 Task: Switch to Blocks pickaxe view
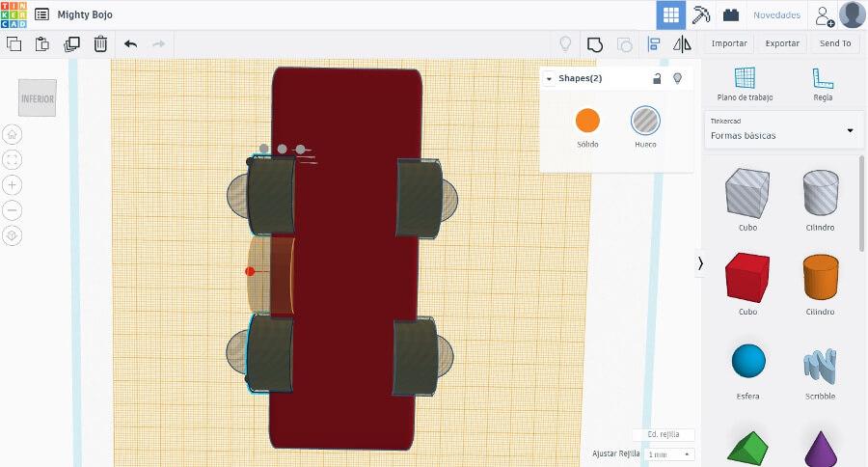pyautogui.click(x=701, y=14)
